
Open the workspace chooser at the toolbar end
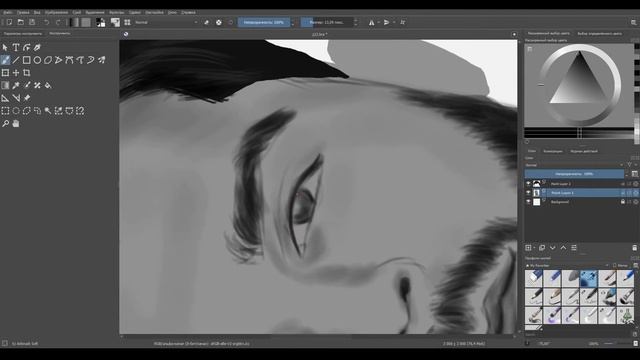[x=633, y=22]
